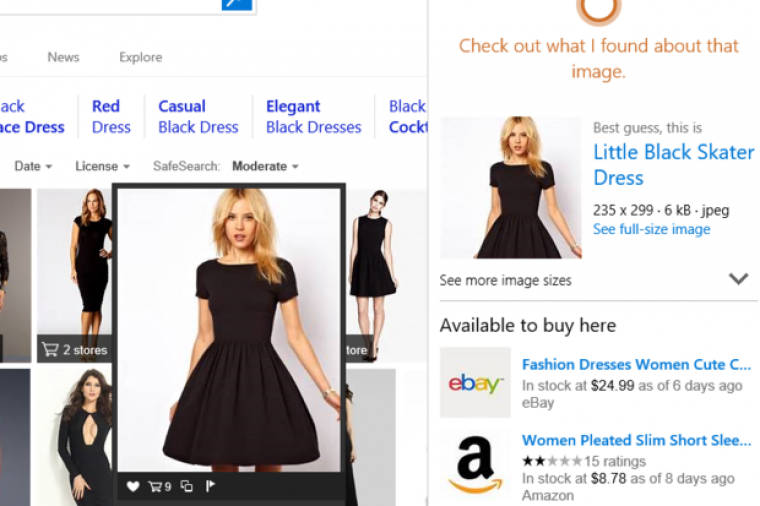
Task: Flag the image with the flag icon
Action: click(210, 486)
